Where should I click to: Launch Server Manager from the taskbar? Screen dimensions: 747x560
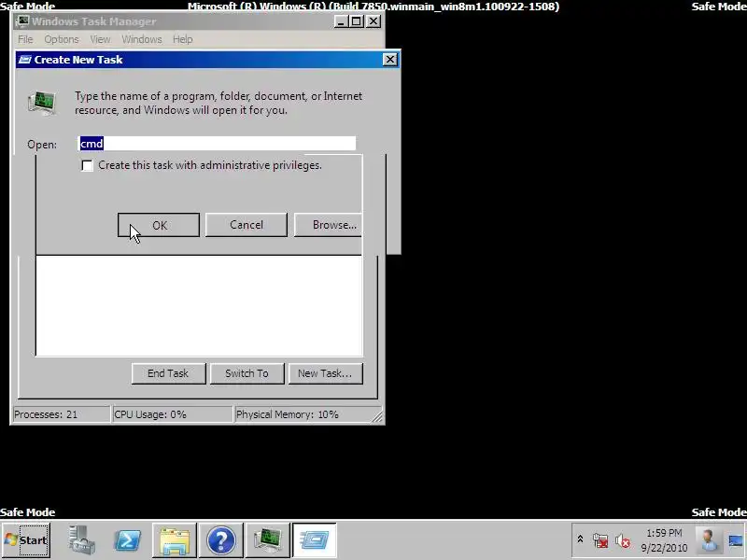point(81,540)
